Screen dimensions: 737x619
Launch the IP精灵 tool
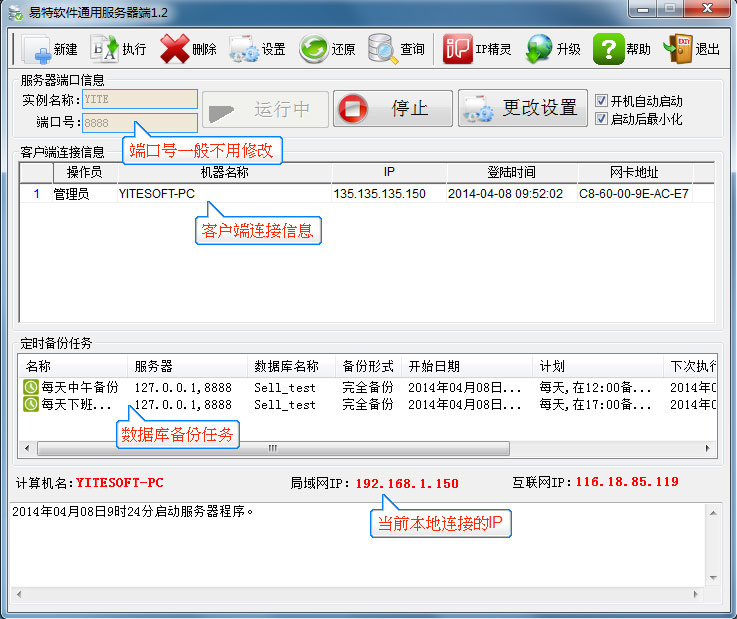[458, 49]
